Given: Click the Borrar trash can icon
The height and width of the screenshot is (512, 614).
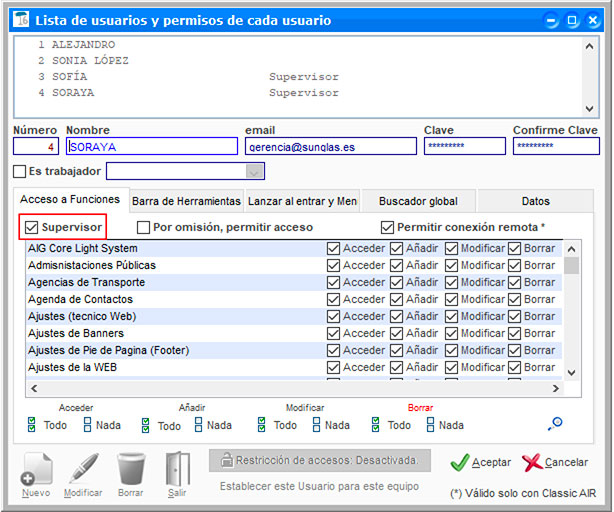Looking at the screenshot, I should point(131,469).
